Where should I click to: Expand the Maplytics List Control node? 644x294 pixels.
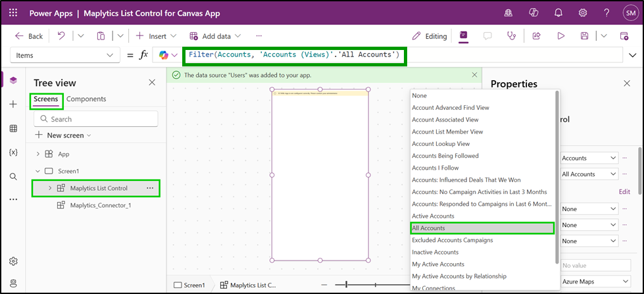[x=50, y=188]
